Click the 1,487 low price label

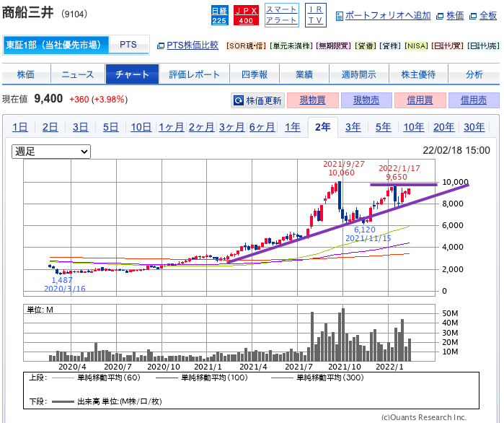coord(62,280)
